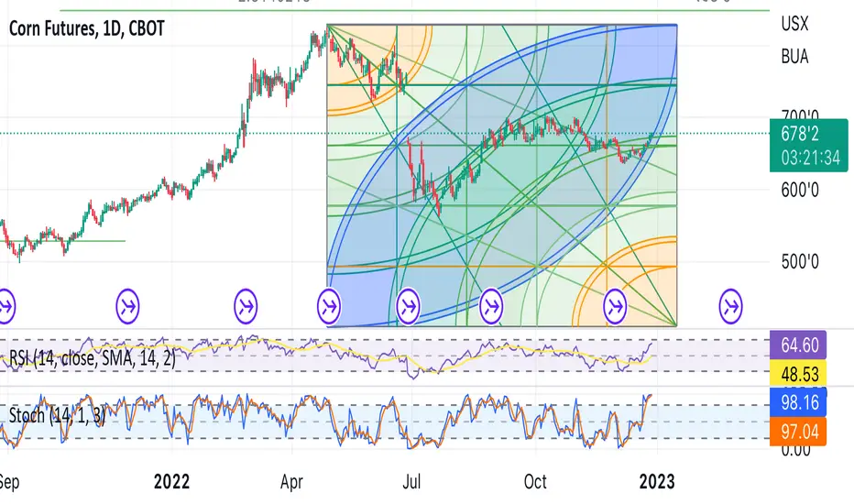
Task: Click the Corn Futures, 1D, CBOT title
Action: click(x=87, y=28)
